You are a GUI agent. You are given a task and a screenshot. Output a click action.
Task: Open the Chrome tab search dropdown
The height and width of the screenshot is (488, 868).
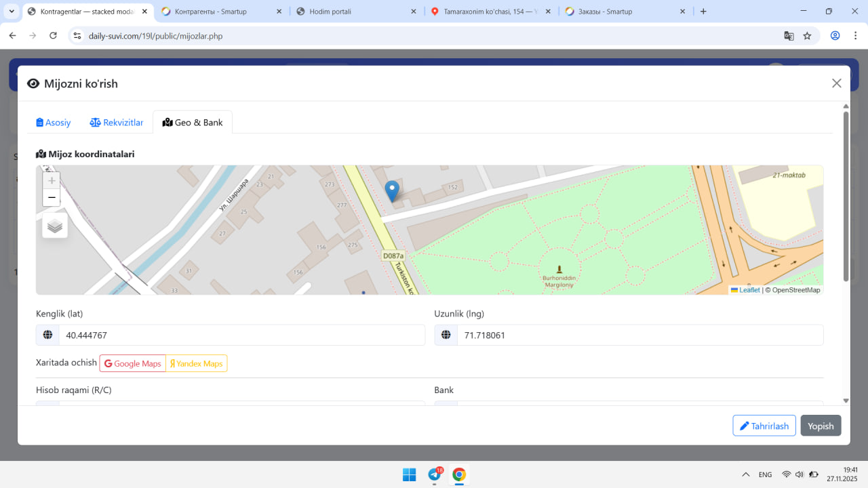coord(12,12)
